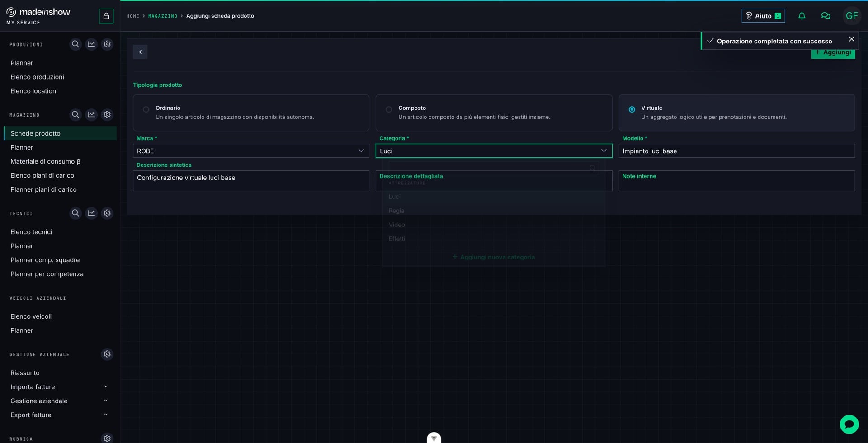This screenshot has height=443, width=868.
Task: Open the green live chat bubble
Action: coord(849,424)
